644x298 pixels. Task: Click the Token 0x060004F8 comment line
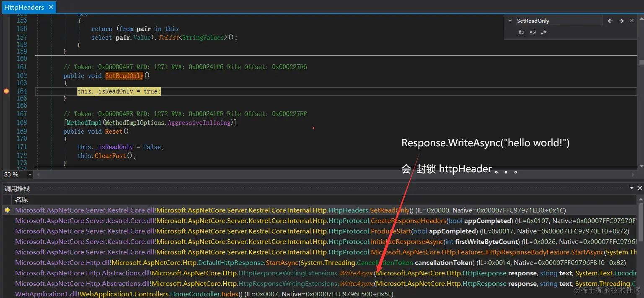[185, 114]
